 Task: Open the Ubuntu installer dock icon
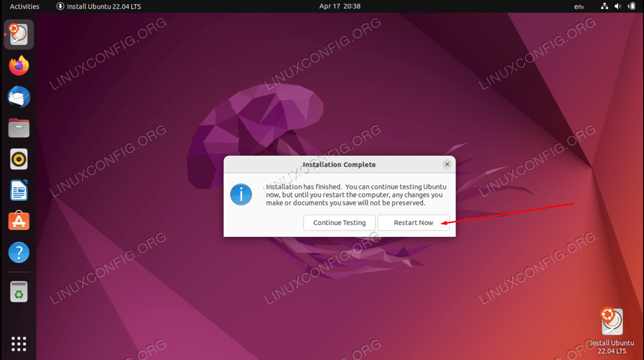[19, 35]
